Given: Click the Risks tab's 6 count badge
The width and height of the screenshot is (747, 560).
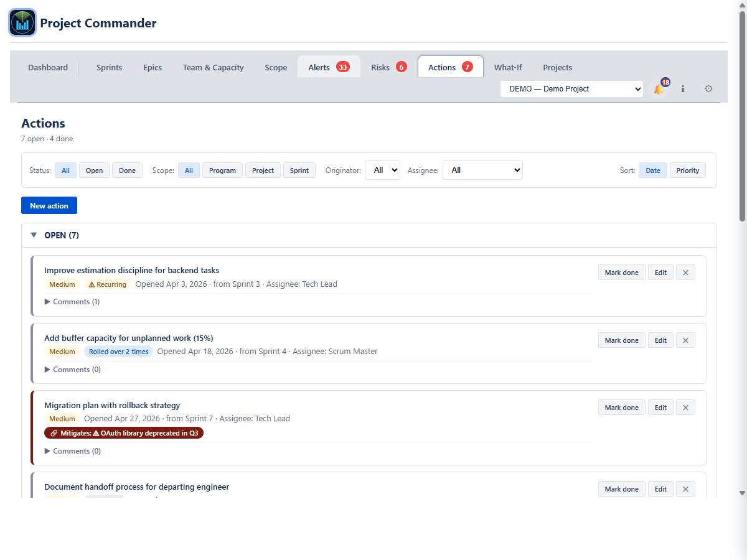Looking at the screenshot, I should click(x=401, y=67).
